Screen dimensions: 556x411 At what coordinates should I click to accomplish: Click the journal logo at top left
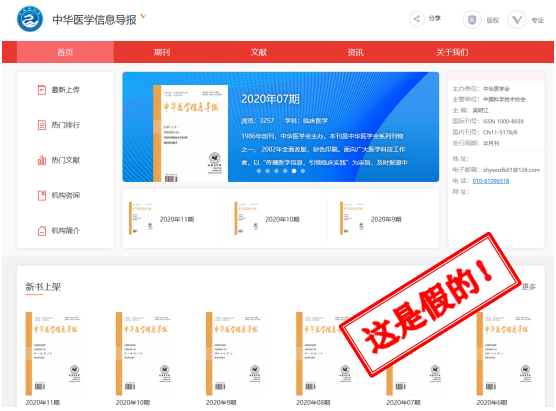[x=30, y=19]
